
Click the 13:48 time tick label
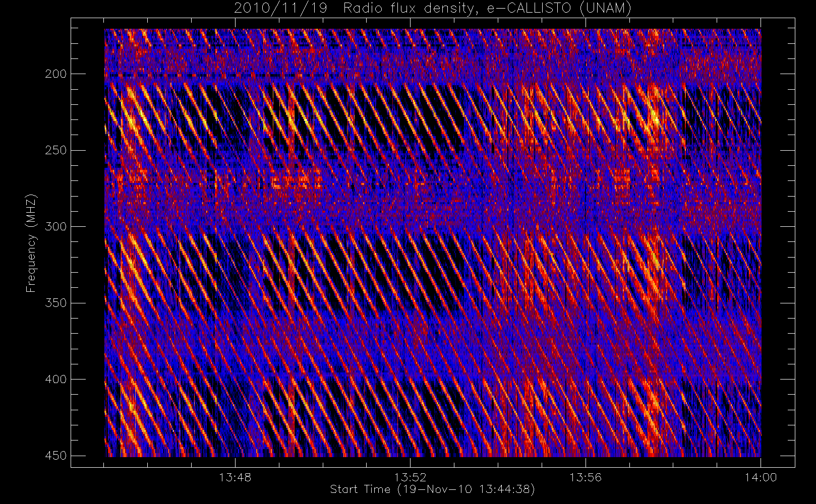(x=235, y=477)
